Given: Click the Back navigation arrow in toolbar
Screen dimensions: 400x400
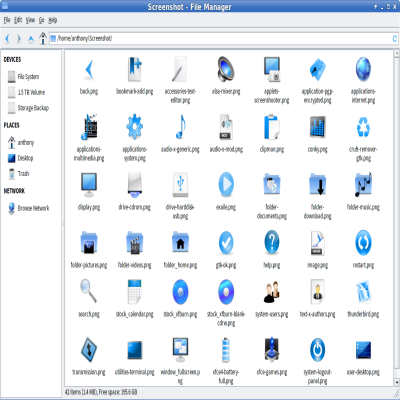Looking at the screenshot, I should pyautogui.click(x=7, y=39).
